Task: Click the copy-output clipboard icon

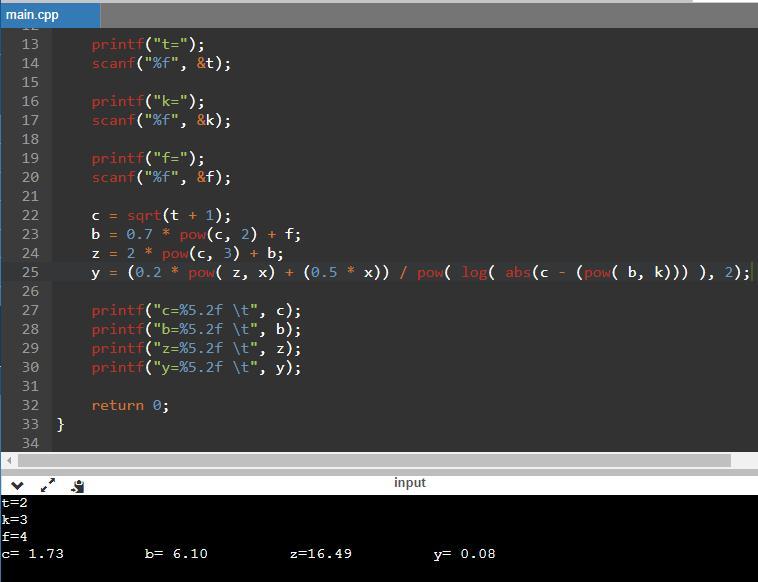Action: pos(78,485)
